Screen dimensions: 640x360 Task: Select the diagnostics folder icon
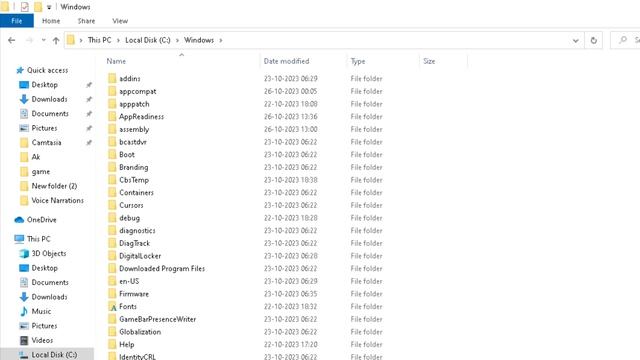[x=112, y=230]
